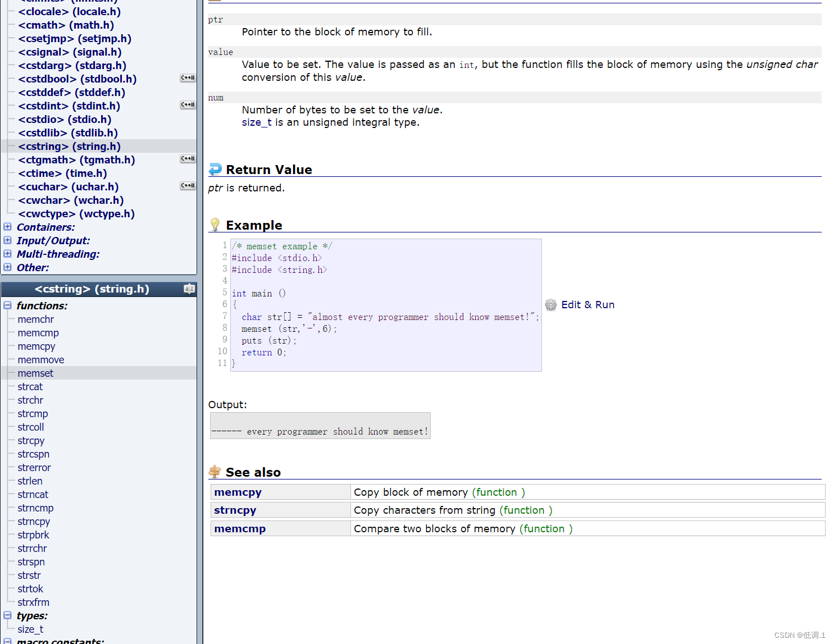This screenshot has height=644, width=834.
Task: Open the size_t type in sidebar
Action: (30, 629)
